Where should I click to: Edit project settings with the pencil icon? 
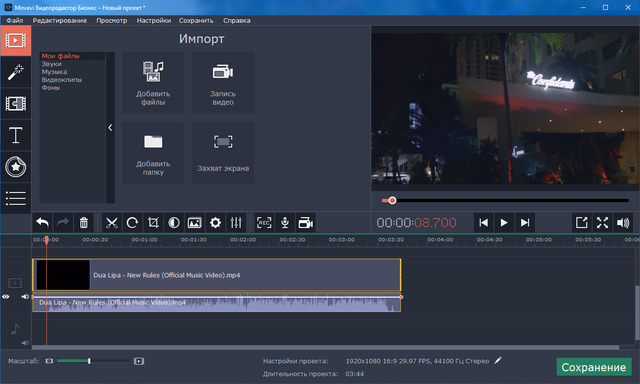pyautogui.click(x=498, y=361)
